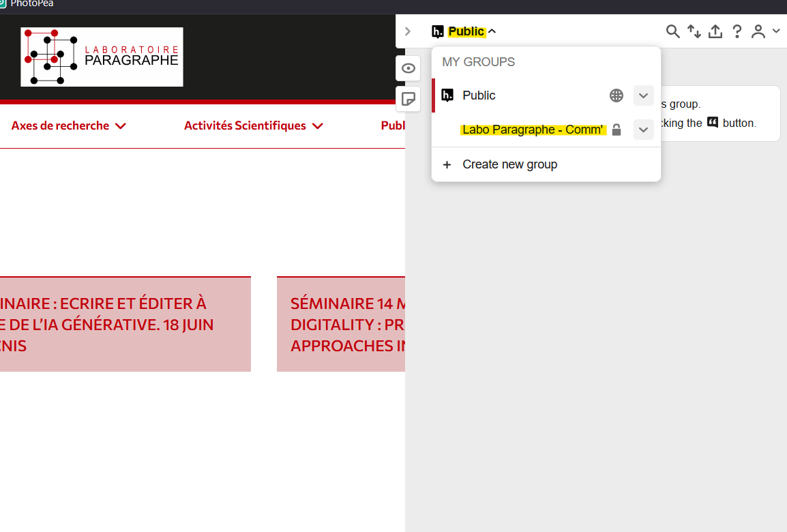787x532 pixels.
Task: Open Axes de recherche menu
Action: [68, 125]
